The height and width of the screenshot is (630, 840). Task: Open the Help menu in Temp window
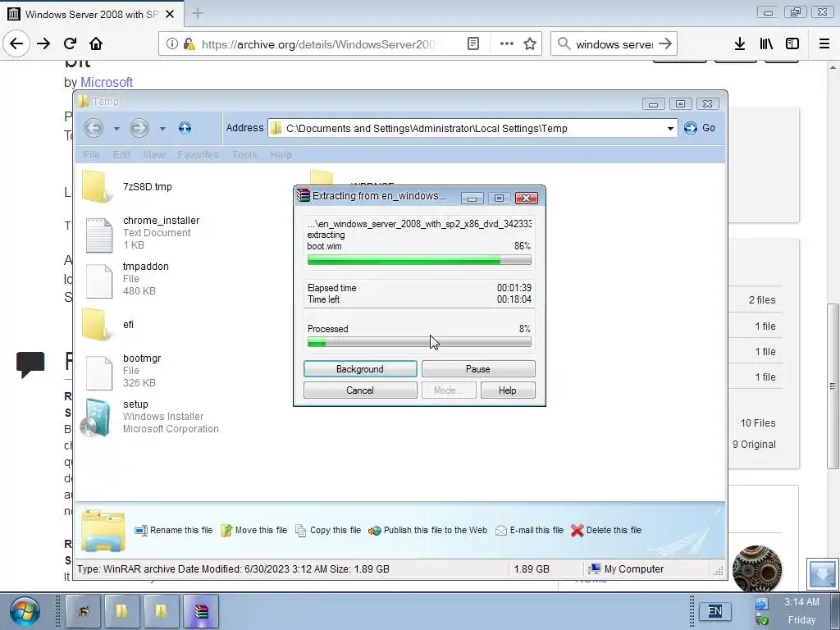tap(281, 155)
